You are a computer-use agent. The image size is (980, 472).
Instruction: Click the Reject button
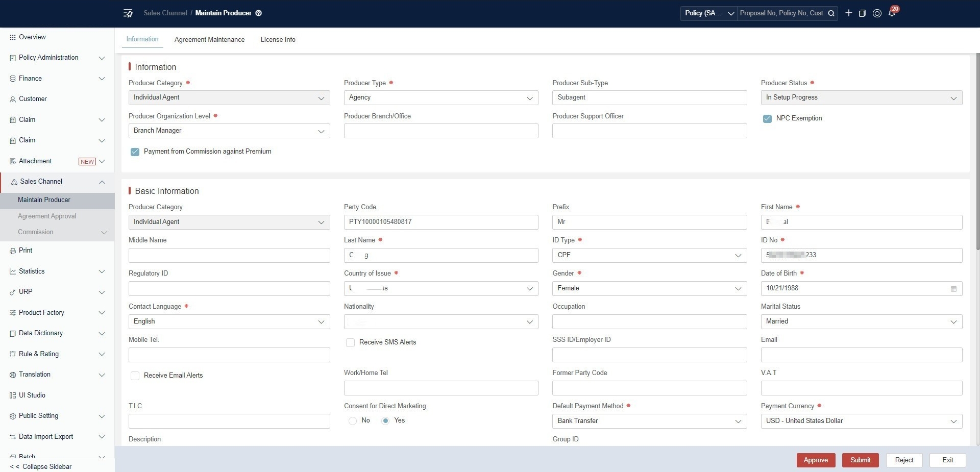[904, 460]
